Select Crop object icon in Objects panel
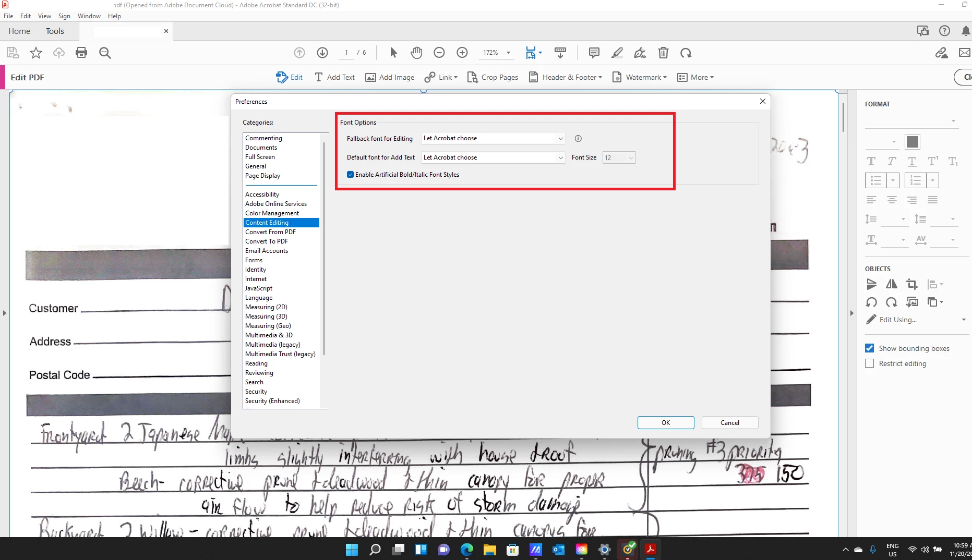This screenshot has height=560, width=972. point(912,284)
